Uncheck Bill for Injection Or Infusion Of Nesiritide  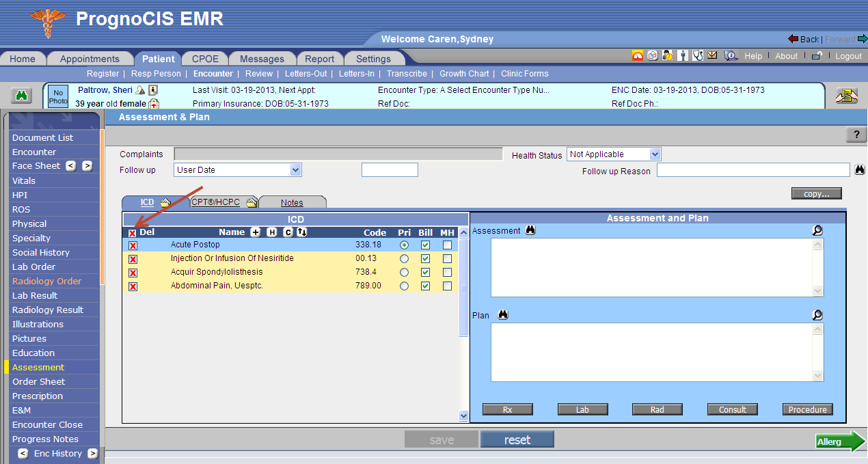tap(426, 258)
